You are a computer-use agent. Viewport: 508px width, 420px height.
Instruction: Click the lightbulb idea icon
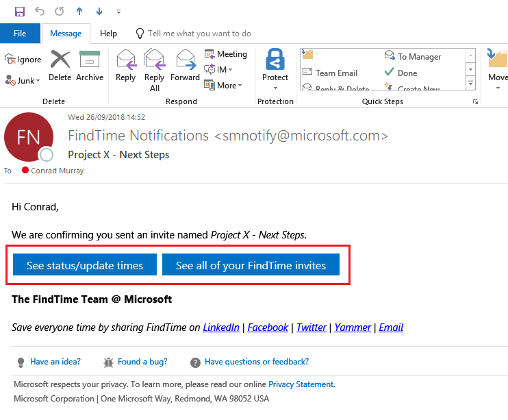(x=21, y=362)
